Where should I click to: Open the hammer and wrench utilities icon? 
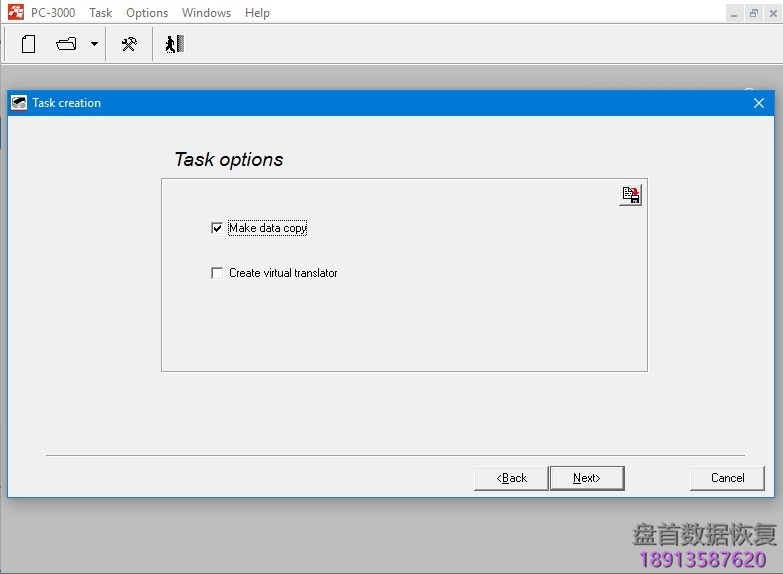click(x=129, y=44)
